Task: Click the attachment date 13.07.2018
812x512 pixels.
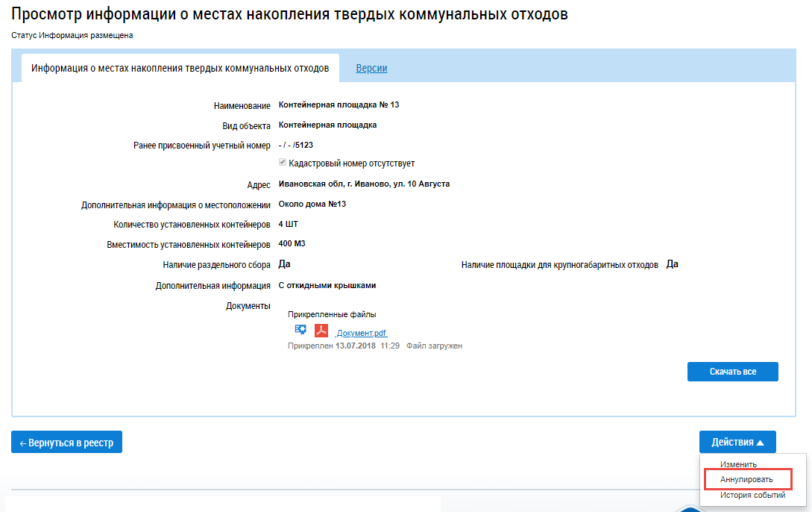Action: pyautogui.click(x=355, y=346)
